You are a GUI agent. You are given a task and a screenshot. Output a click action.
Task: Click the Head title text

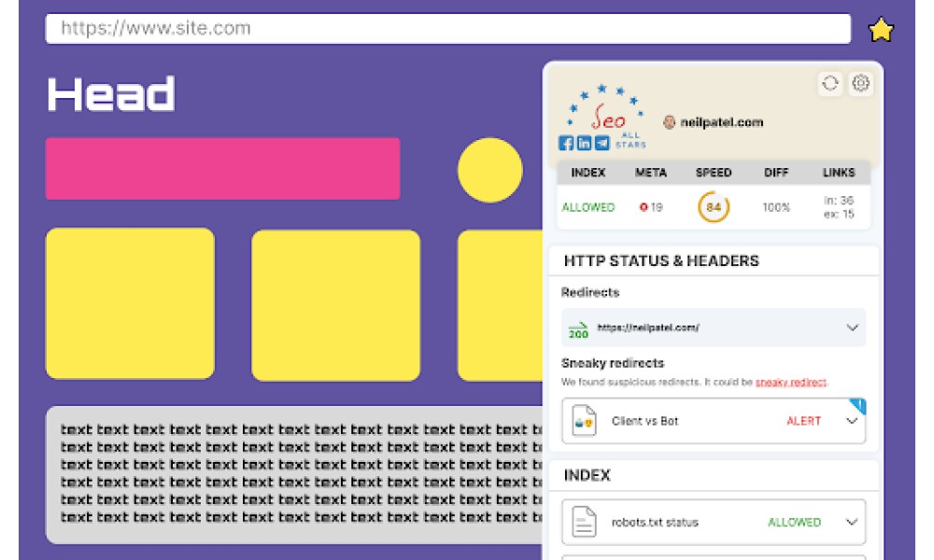111,94
